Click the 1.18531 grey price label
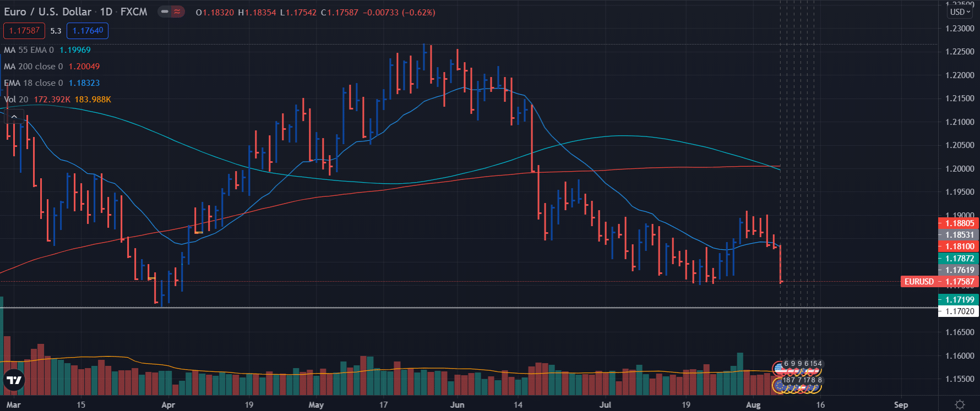This screenshot has width=980, height=411. coord(959,235)
